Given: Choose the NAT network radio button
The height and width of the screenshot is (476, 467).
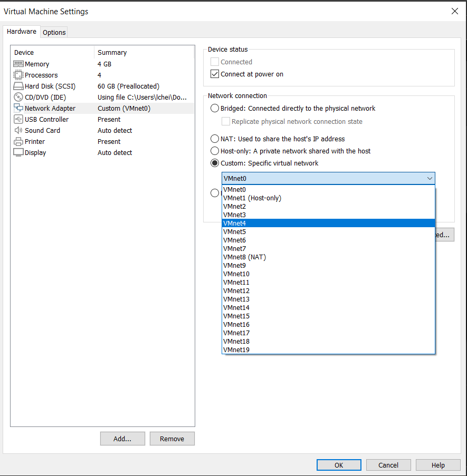Looking at the screenshot, I should coord(215,139).
